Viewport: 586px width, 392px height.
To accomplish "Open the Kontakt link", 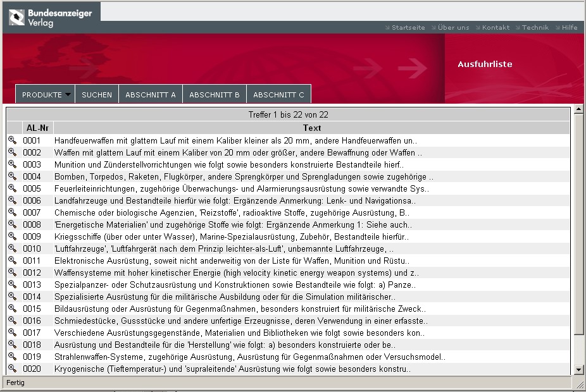I will (x=492, y=27).
